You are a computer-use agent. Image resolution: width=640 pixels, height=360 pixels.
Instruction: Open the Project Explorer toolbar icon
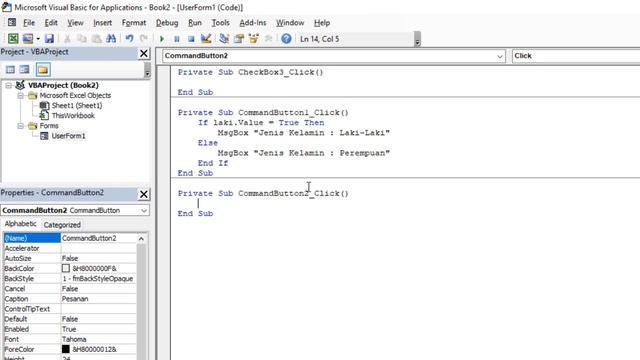point(224,39)
